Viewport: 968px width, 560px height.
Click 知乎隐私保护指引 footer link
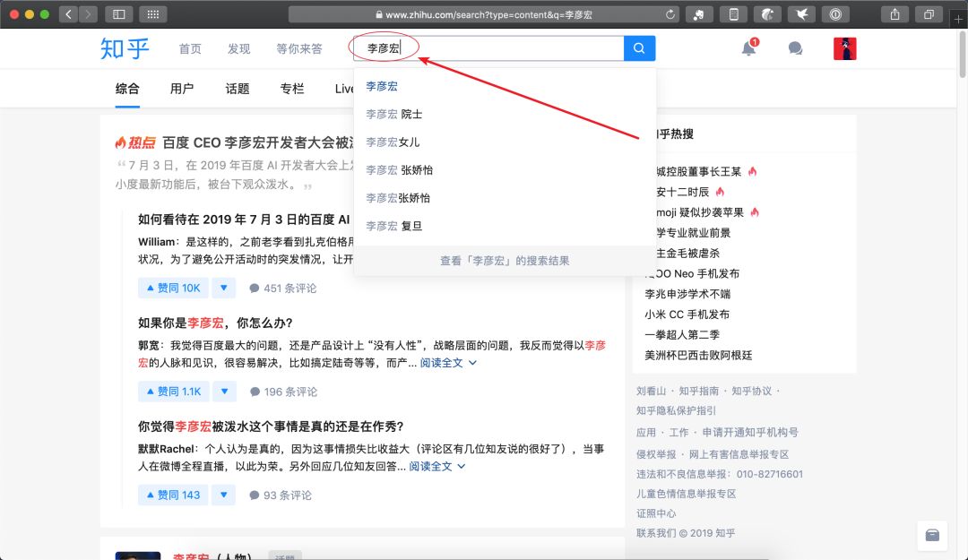click(677, 410)
